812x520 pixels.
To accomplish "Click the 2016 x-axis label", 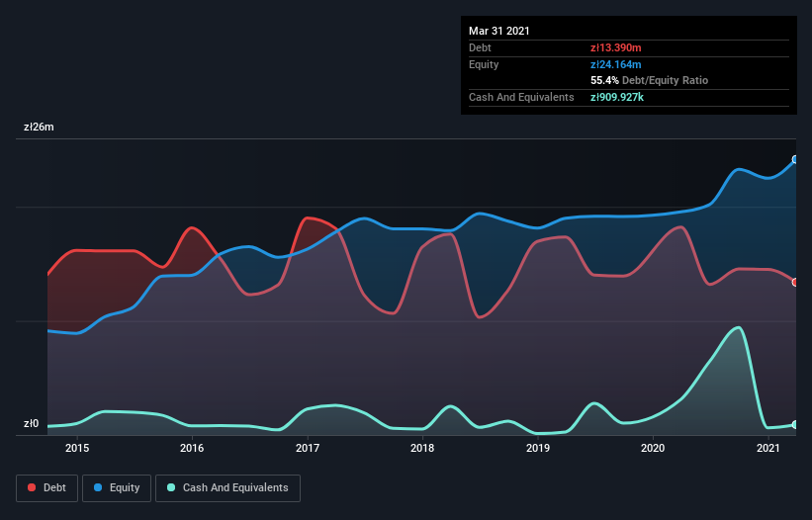I will tap(192, 448).
